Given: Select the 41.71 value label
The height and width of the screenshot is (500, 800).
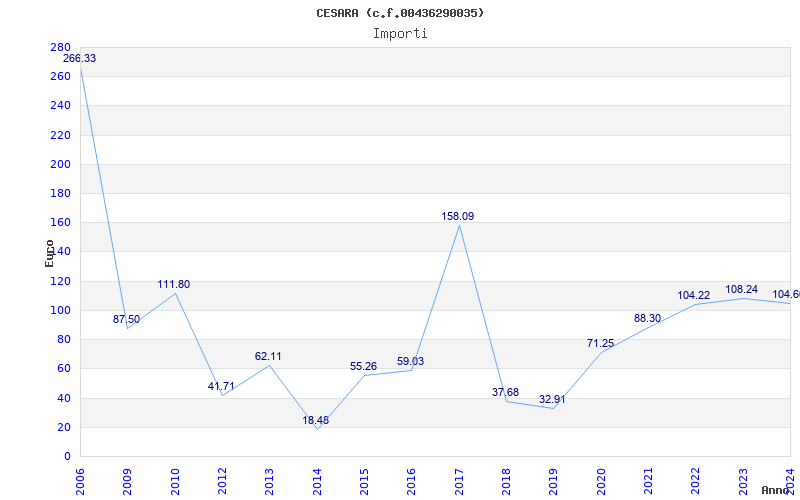Looking at the screenshot, I should point(221,387).
